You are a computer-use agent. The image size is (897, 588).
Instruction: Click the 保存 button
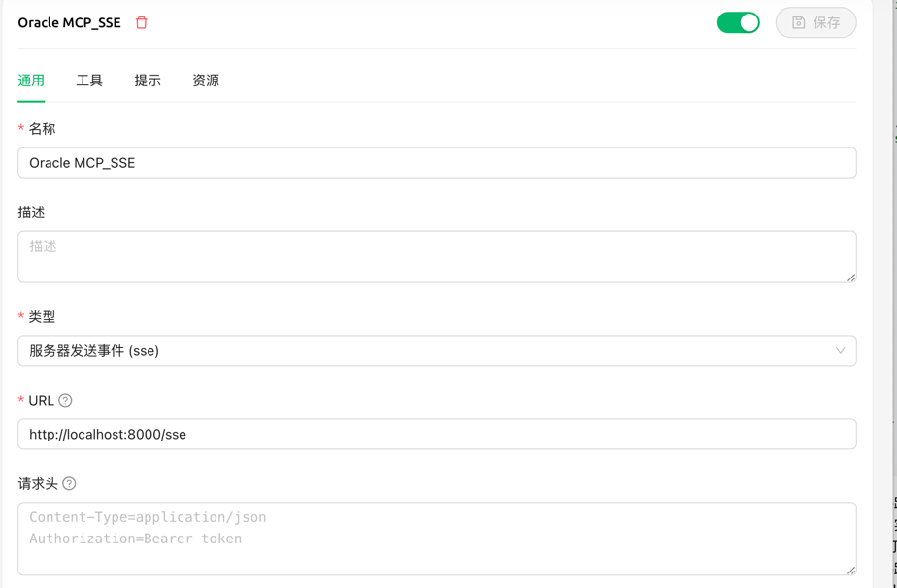pyautogui.click(x=815, y=23)
